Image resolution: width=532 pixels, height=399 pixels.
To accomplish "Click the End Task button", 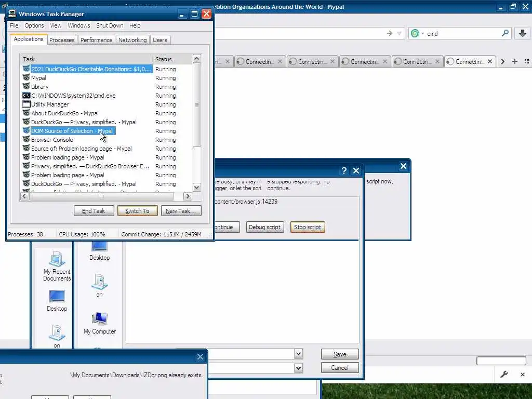I will tap(94, 211).
